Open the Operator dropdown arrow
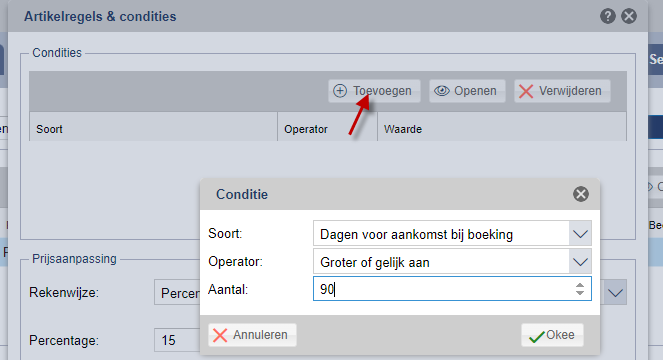The image size is (663, 360). coord(580,262)
